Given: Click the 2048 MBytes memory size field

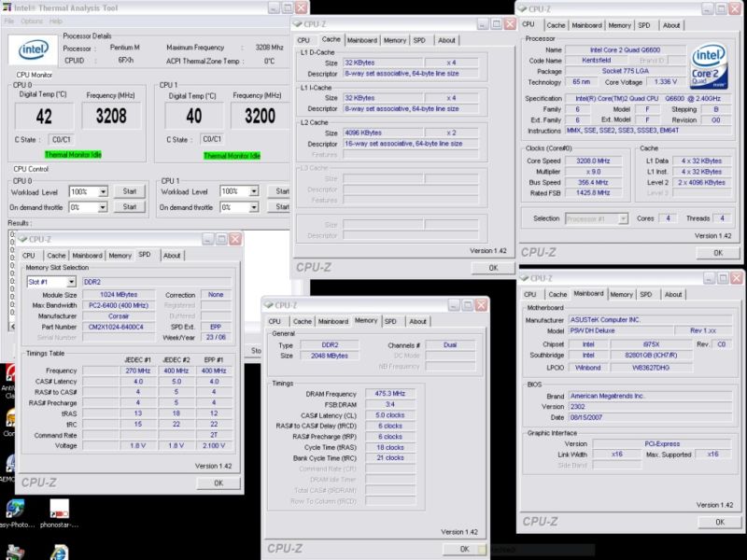Looking at the screenshot, I should (330, 356).
